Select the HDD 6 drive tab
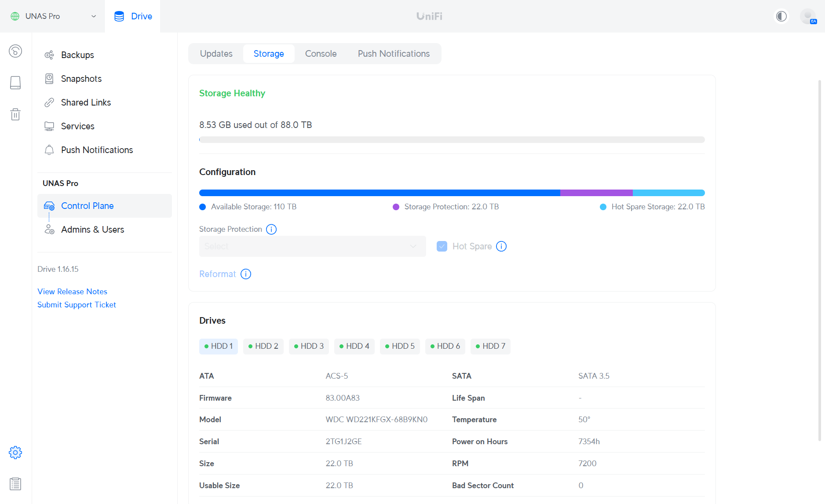The height and width of the screenshot is (504, 825). pos(445,346)
